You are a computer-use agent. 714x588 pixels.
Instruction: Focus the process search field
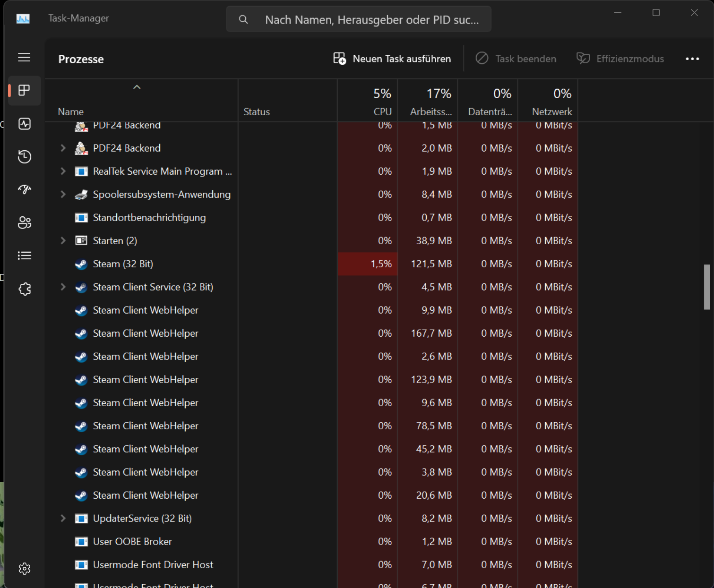pyautogui.click(x=359, y=19)
